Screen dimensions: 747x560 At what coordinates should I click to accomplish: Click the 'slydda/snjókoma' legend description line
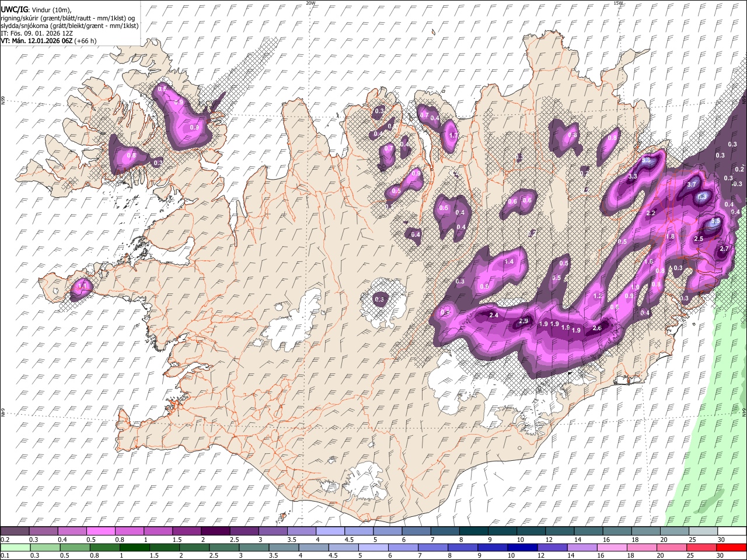(69, 26)
